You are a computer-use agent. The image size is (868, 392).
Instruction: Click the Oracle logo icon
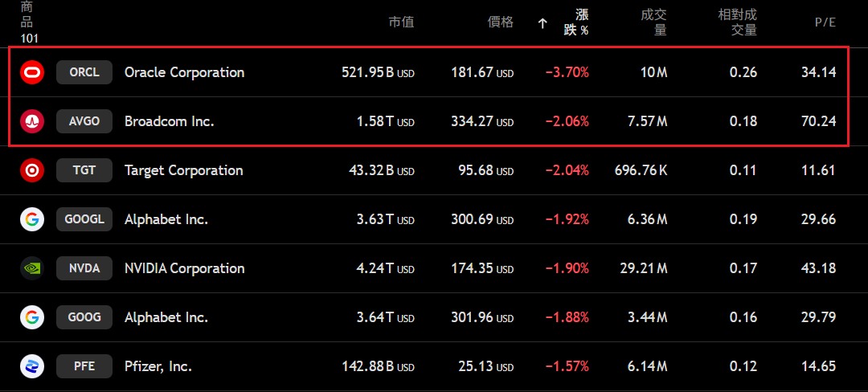coord(31,72)
